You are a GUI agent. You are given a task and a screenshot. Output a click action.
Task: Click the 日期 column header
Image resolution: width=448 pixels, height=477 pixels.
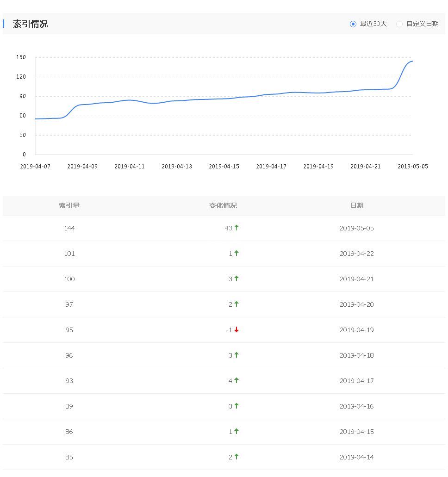tap(357, 205)
